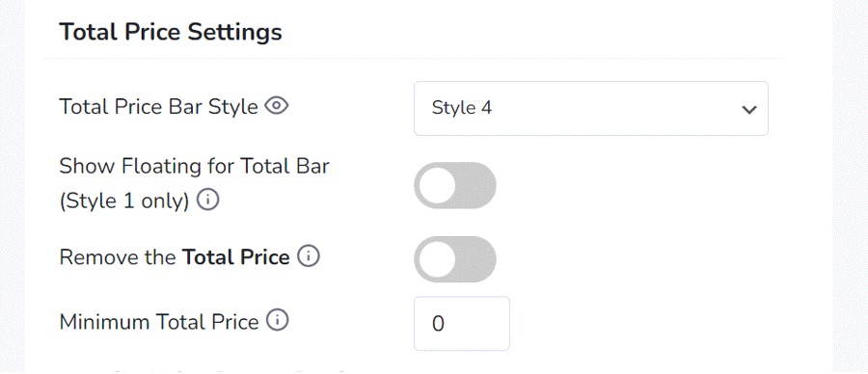Click the Total Price Bar Style label
This screenshot has height=374, width=868.
pyautogui.click(x=158, y=107)
